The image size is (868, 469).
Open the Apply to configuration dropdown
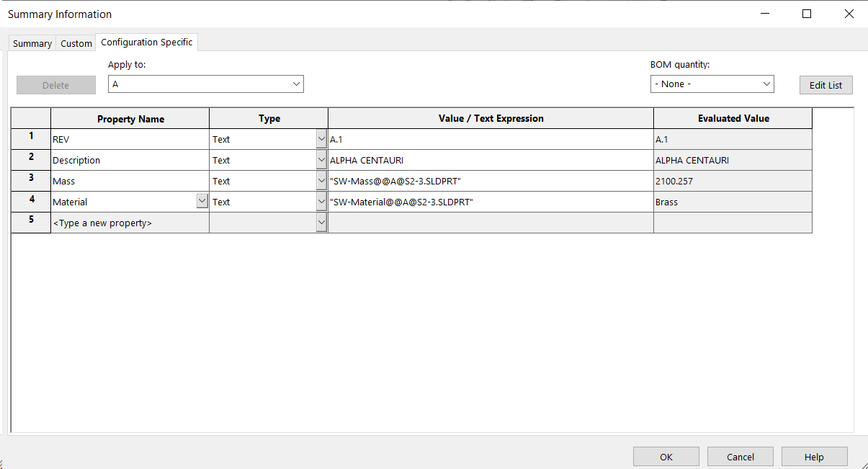click(296, 84)
